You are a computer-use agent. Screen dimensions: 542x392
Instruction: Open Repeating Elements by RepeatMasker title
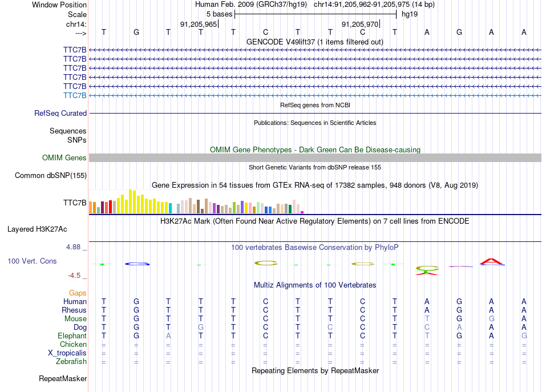(x=315, y=370)
